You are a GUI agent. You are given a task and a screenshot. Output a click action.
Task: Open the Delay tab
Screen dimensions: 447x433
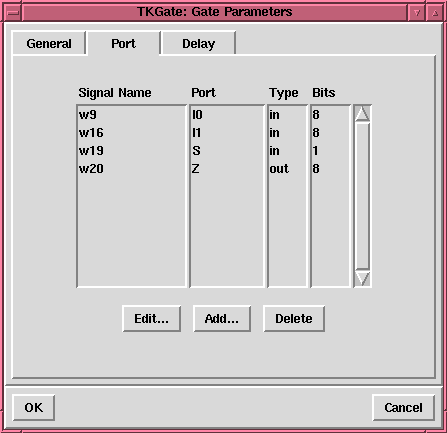[x=198, y=43]
